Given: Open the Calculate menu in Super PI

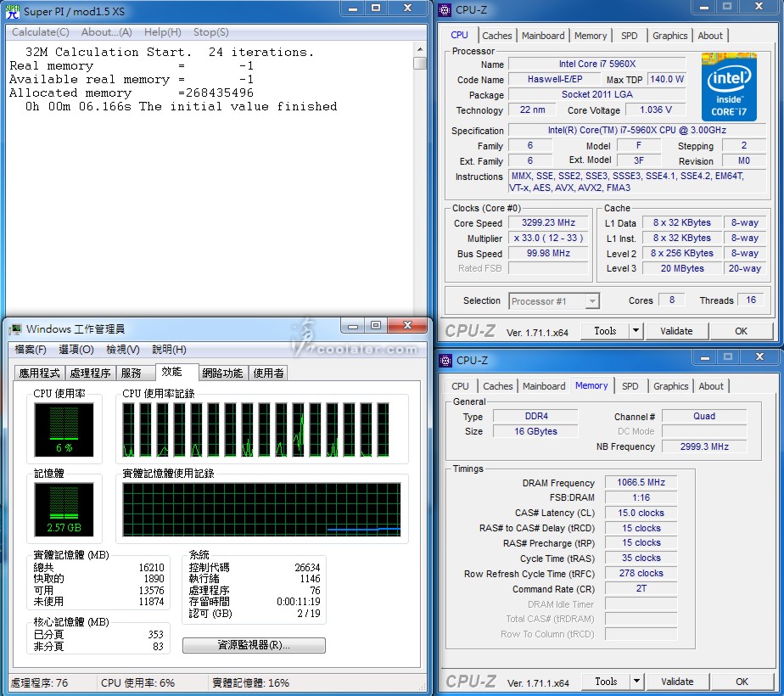Looking at the screenshot, I should (x=41, y=32).
